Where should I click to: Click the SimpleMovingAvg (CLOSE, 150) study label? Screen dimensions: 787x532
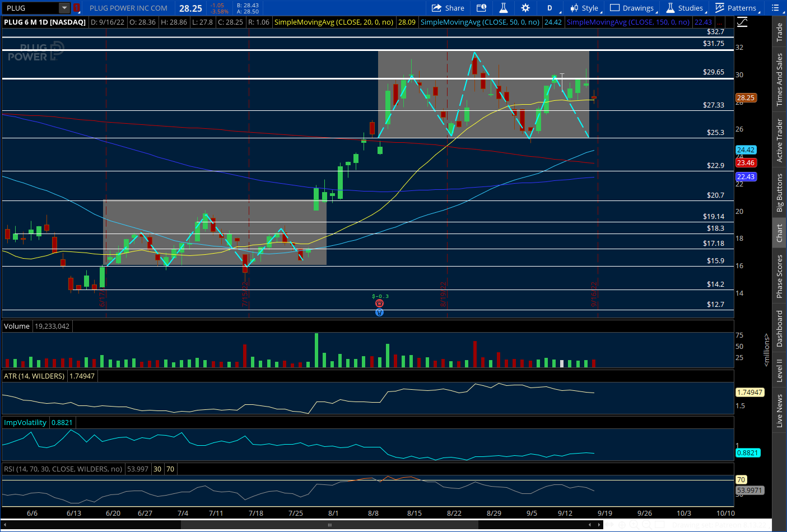point(628,22)
